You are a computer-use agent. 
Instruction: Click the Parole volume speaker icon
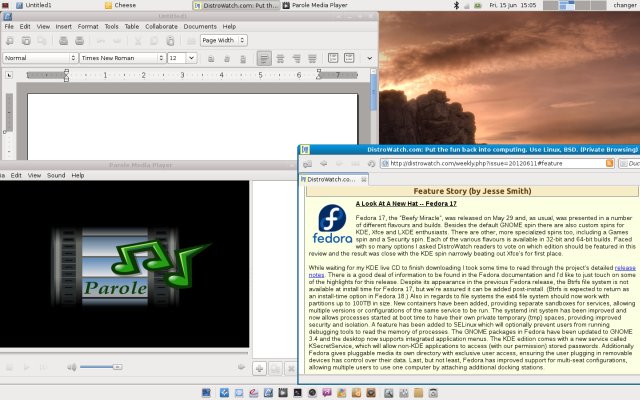(x=72, y=367)
